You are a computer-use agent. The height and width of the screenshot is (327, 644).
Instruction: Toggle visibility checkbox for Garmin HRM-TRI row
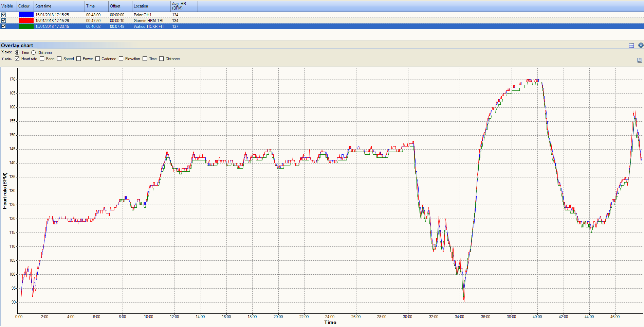tap(3, 20)
